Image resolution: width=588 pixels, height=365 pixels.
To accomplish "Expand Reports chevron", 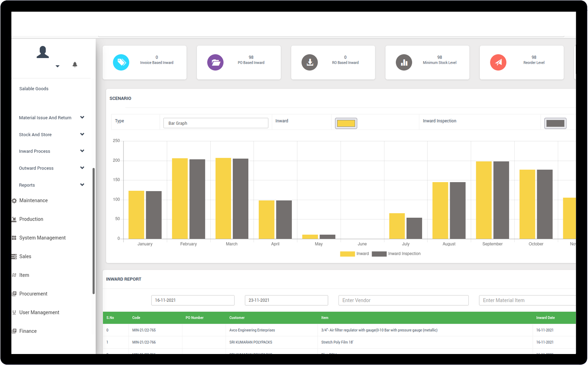I will 82,184.
